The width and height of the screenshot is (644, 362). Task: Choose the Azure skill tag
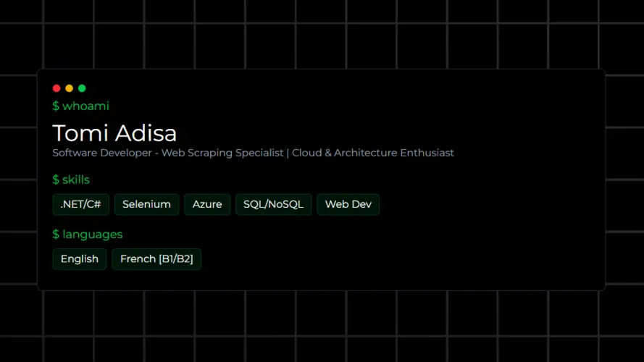[207, 204]
